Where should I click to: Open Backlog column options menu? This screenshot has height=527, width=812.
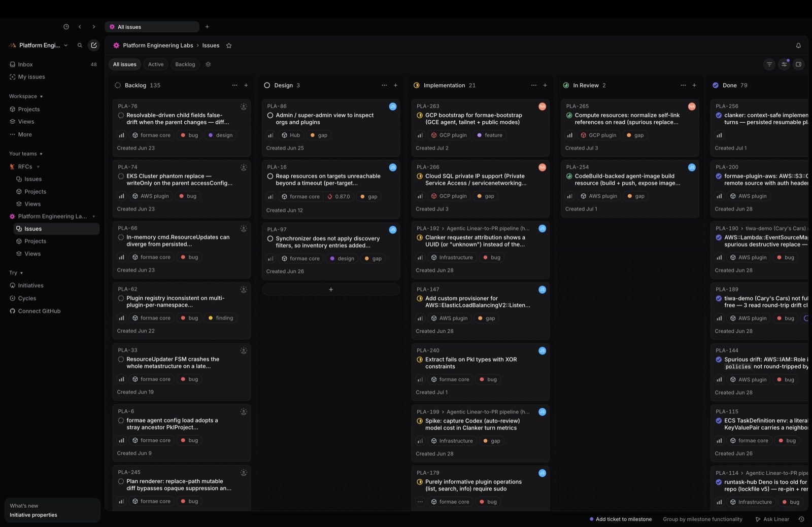coord(234,85)
